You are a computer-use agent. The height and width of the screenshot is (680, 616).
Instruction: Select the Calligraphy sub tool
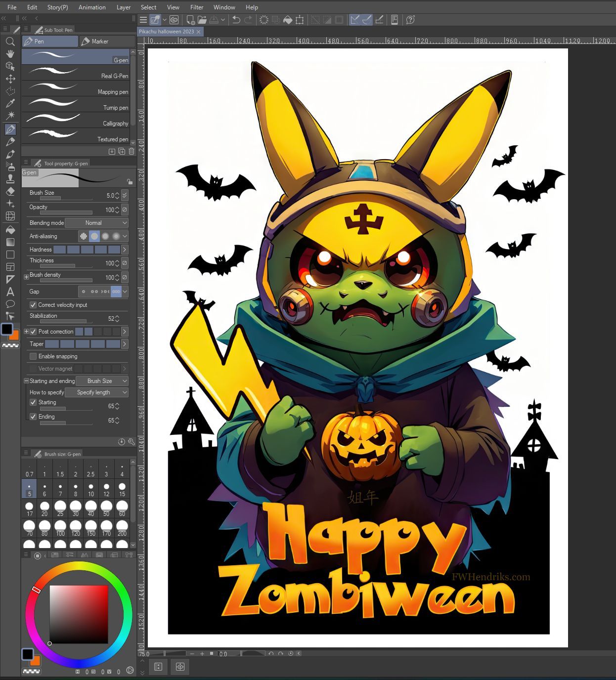76,121
